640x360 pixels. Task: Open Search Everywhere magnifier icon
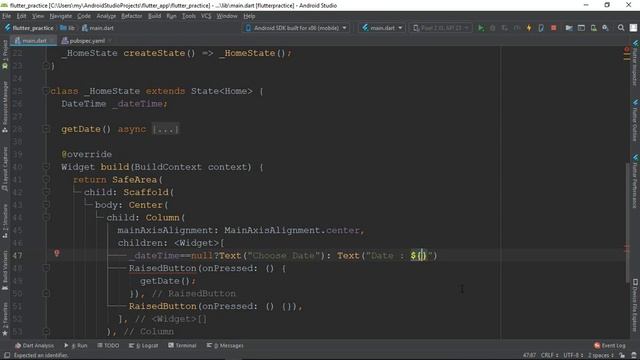coord(621,28)
